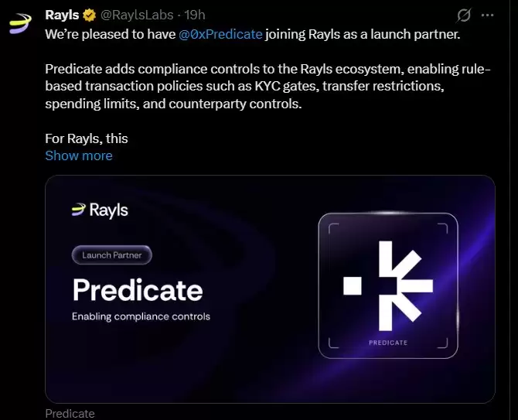
Task: Expand the post with Show more
Action: 78,155
